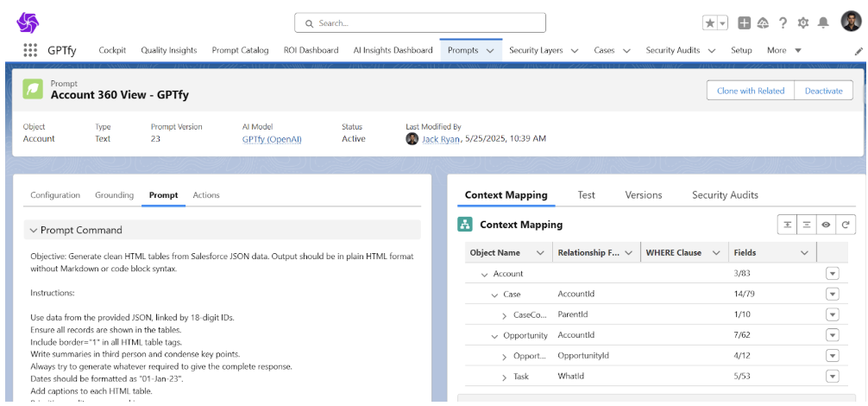Open the favorites list dropdown arrow

pos(722,22)
